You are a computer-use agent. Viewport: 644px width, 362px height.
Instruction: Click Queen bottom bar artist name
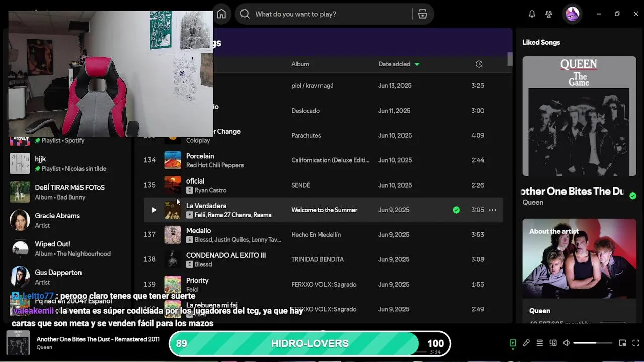point(44,347)
